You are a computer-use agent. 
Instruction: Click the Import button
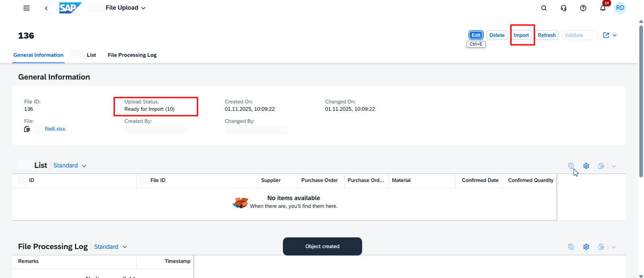pos(521,35)
